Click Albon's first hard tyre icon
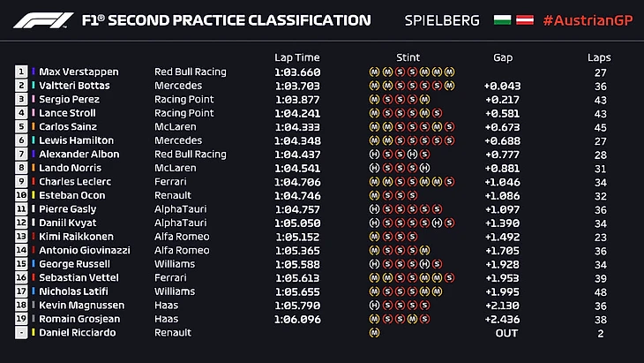The image size is (644, 363). 375,154
